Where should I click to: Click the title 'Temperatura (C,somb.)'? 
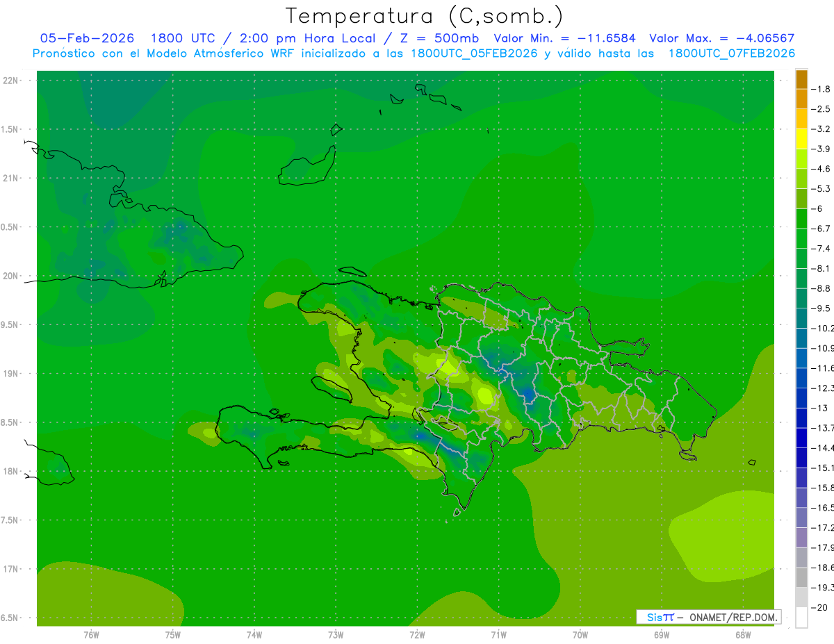pos(424,16)
